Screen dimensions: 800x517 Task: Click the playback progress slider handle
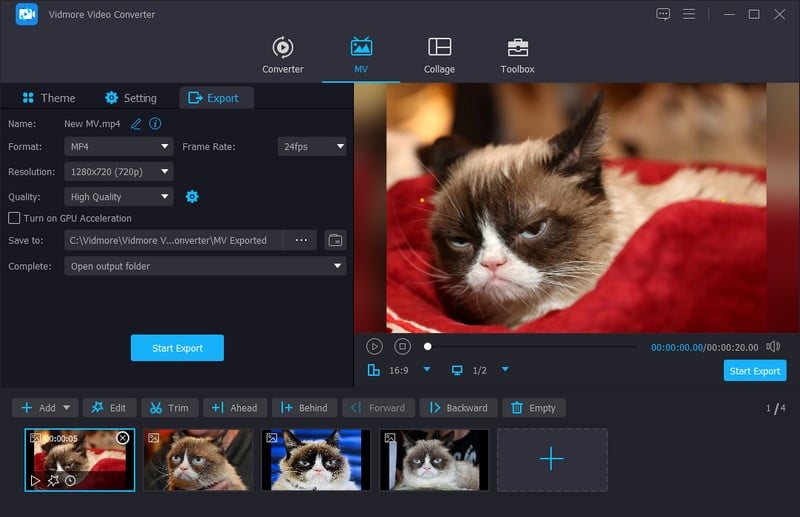(x=428, y=346)
